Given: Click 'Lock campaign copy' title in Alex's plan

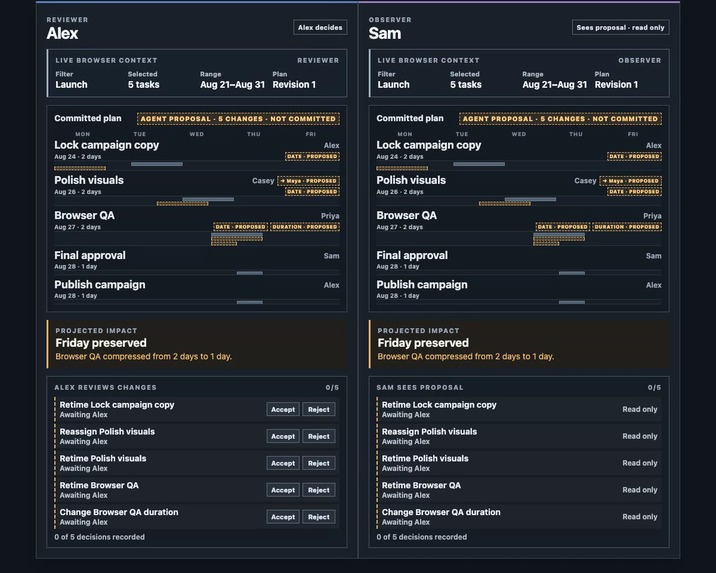Looking at the screenshot, I should coord(106,145).
